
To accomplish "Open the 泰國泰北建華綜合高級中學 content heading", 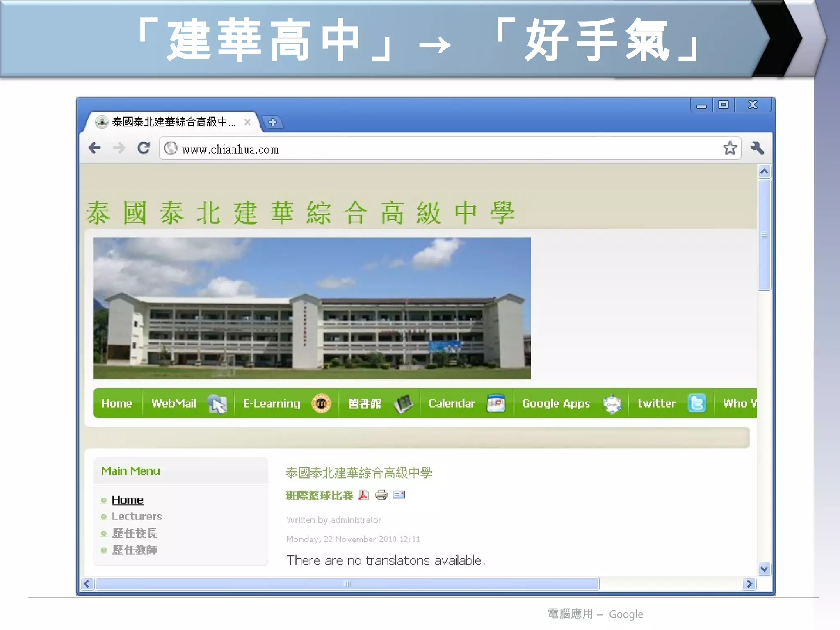I will pos(359,472).
